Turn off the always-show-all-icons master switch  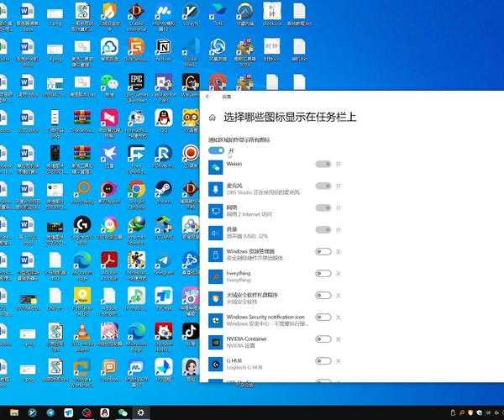tap(217, 150)
